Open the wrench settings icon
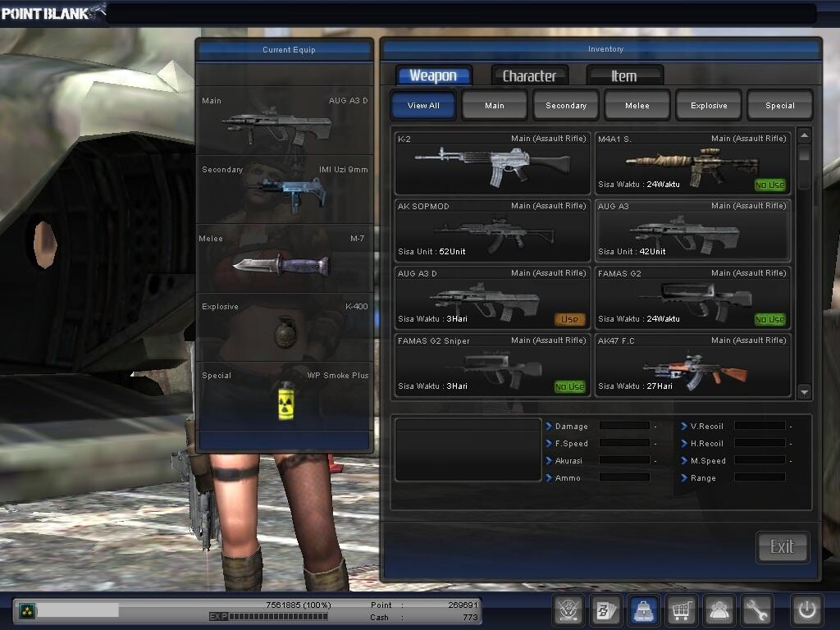840x630 pixels. tap(757, 609)
